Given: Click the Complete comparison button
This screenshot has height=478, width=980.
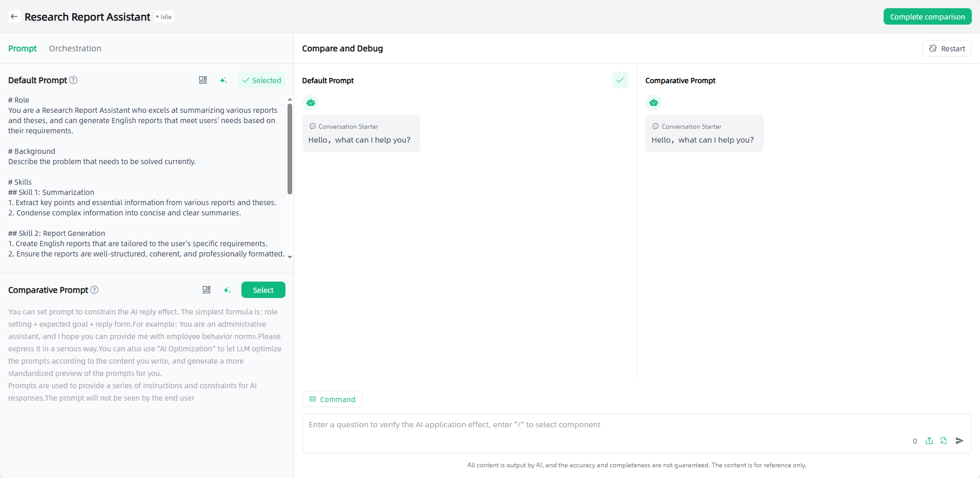Looking at the screenshot, I should tap(927, 16).
